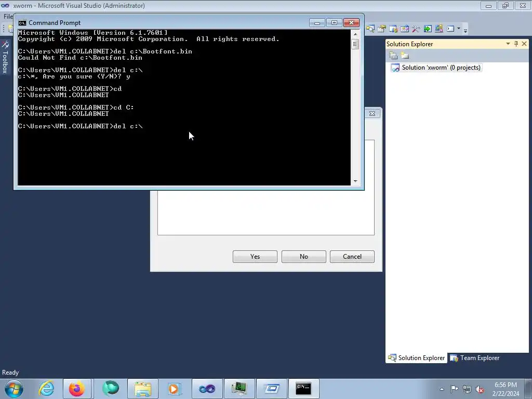
Task: Click inside the dialog's white list box
Action: (x=265, y=212)
